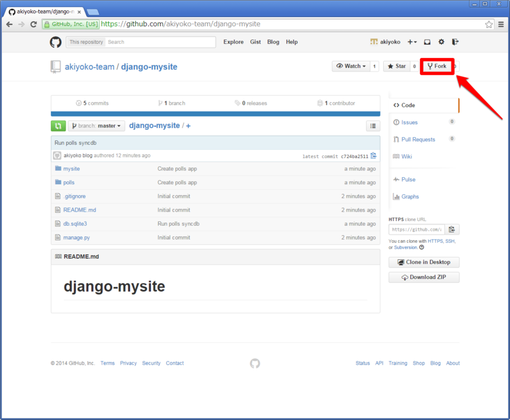Click the latest commit c724ba2511 hash
This screenshot has height=420, width=510.
click(354, 156)
